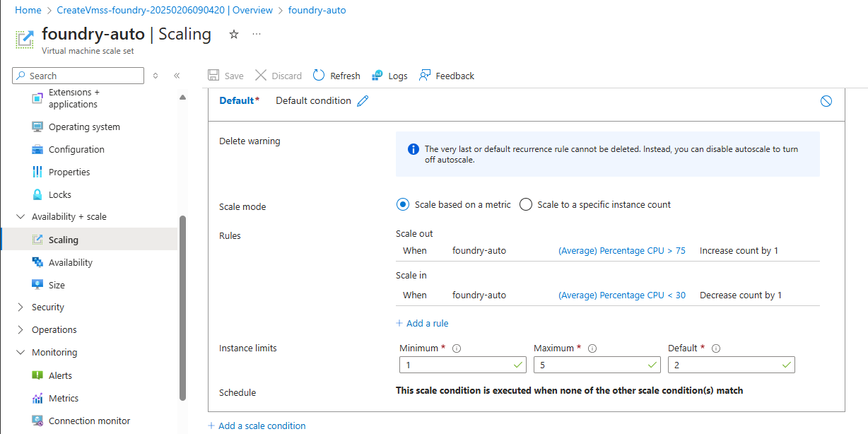Expand the Security section

(20, 307)
